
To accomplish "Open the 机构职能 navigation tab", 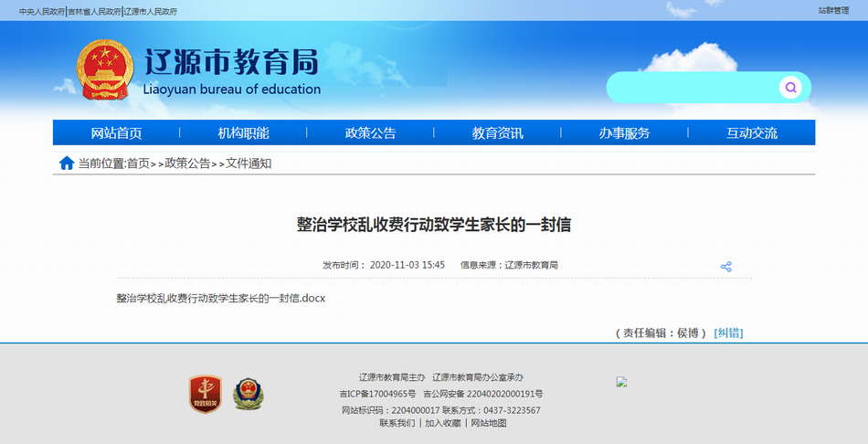I will 243,133.
